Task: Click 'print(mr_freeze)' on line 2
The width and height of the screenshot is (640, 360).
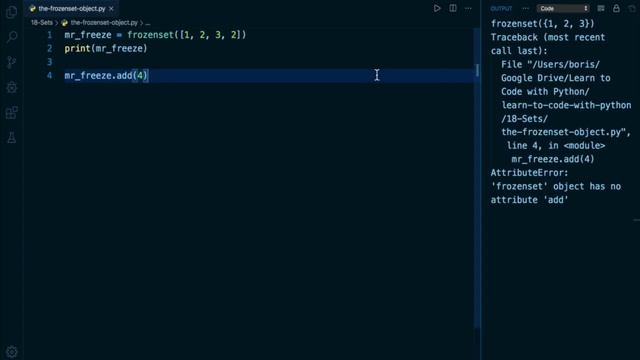Action: tap(106, 49)
